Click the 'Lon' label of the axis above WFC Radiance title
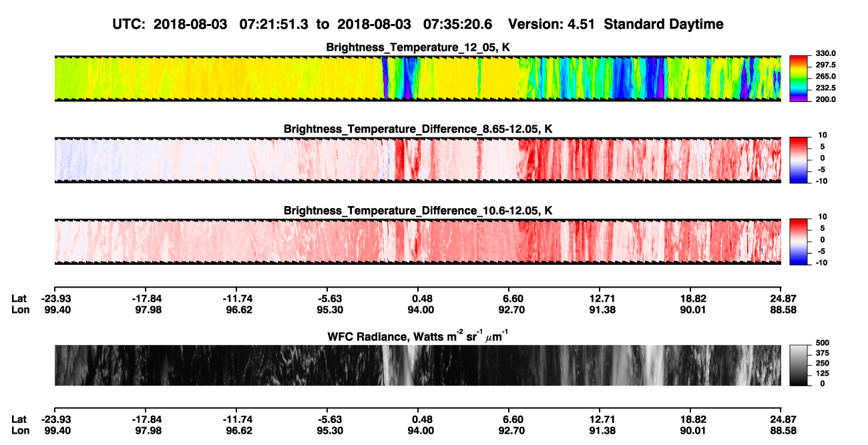The width and height of the screenshot is (868, 445). [20, 310]
